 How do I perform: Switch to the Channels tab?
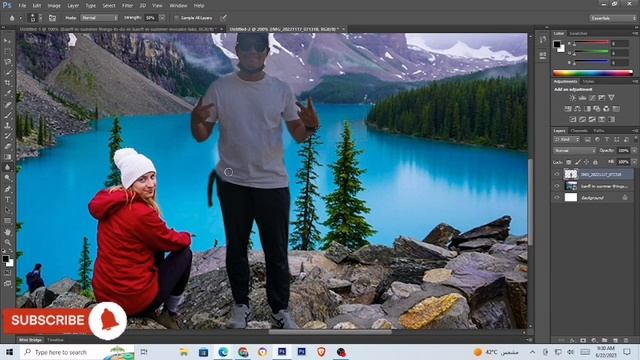pyautogui.click(x=579, y=131)
